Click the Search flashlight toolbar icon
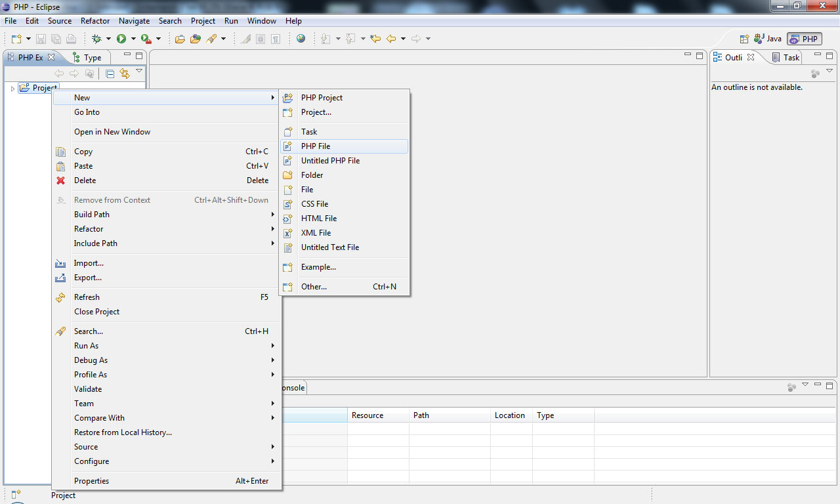 [x=211, y=39]
